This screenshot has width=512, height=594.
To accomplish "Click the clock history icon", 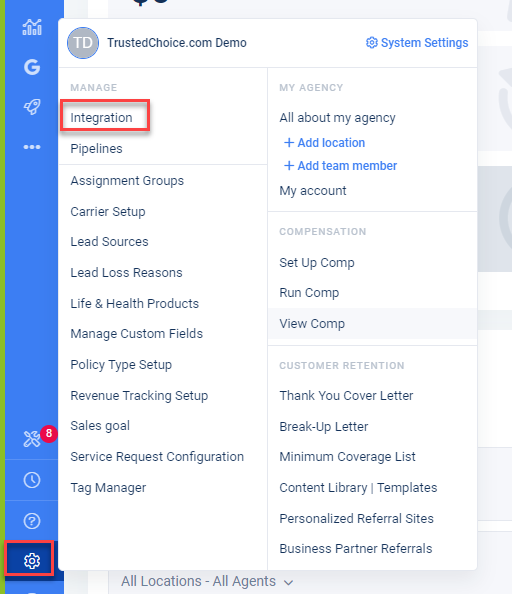I will pyautogui.click(x=32, y=480).
